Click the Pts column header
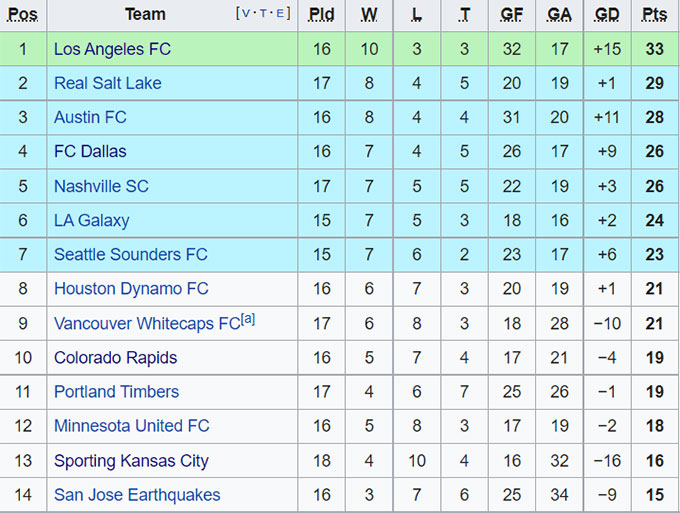Screen dimensions: 680x513 654,15
